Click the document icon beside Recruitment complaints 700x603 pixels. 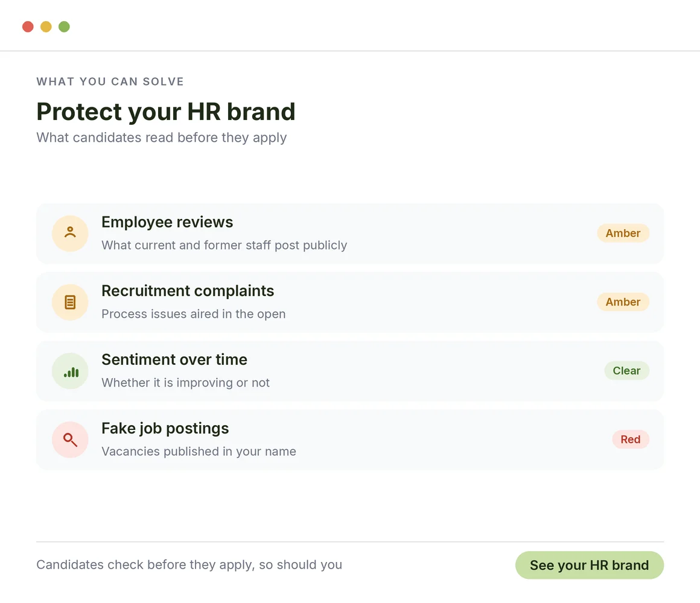(x=70, y=302)
